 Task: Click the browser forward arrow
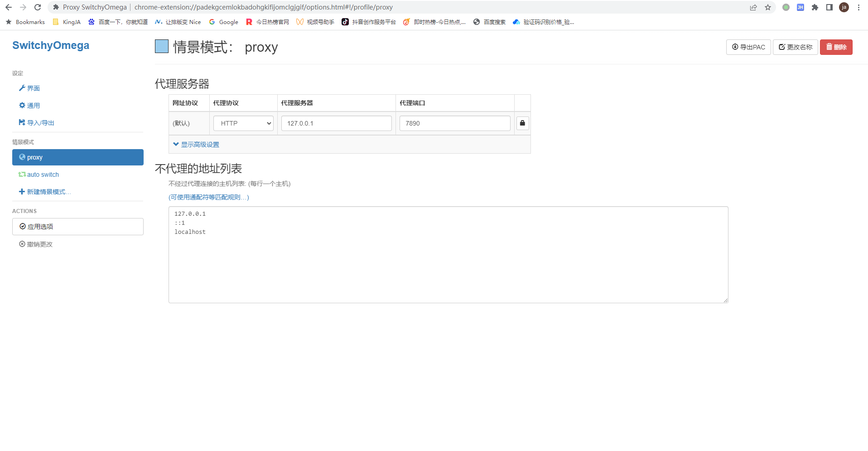(x=23, y=7)
